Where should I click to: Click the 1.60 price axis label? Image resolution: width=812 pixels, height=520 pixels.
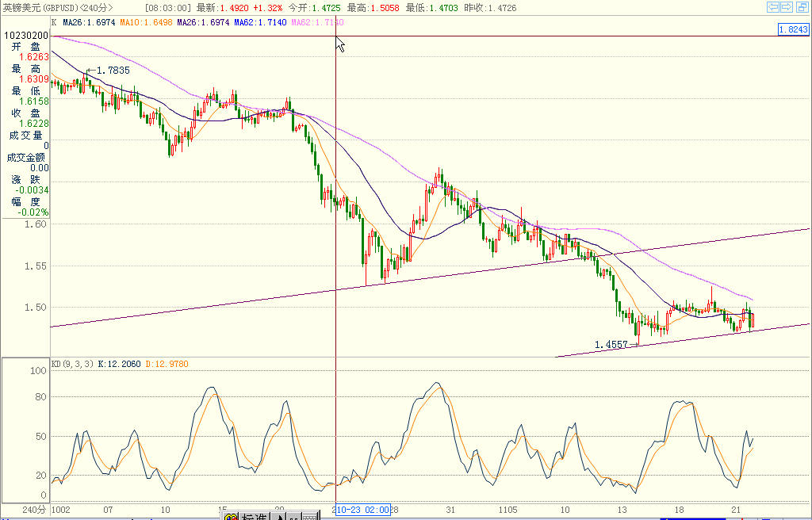tap(35, 224)
